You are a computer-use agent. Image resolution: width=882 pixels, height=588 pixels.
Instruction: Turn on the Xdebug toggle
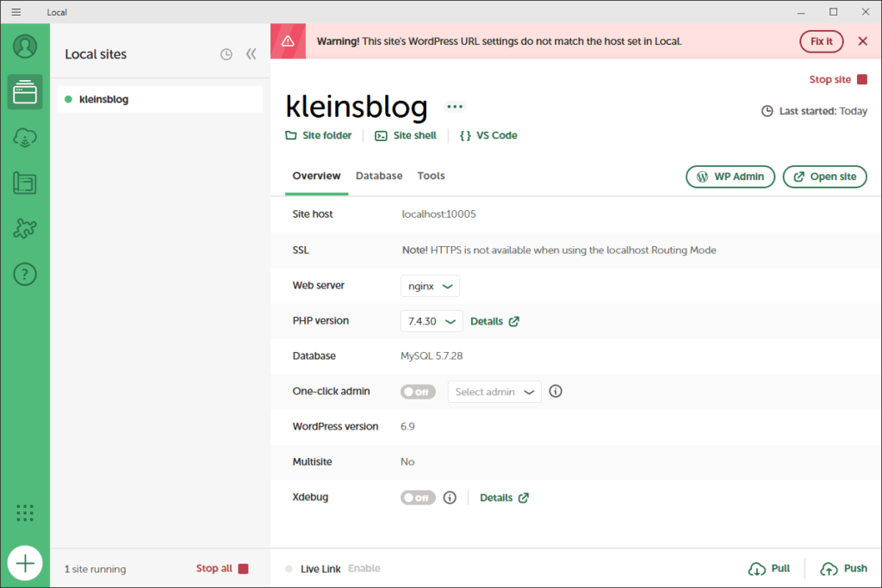pyautogui.click(x=418, y=498)
